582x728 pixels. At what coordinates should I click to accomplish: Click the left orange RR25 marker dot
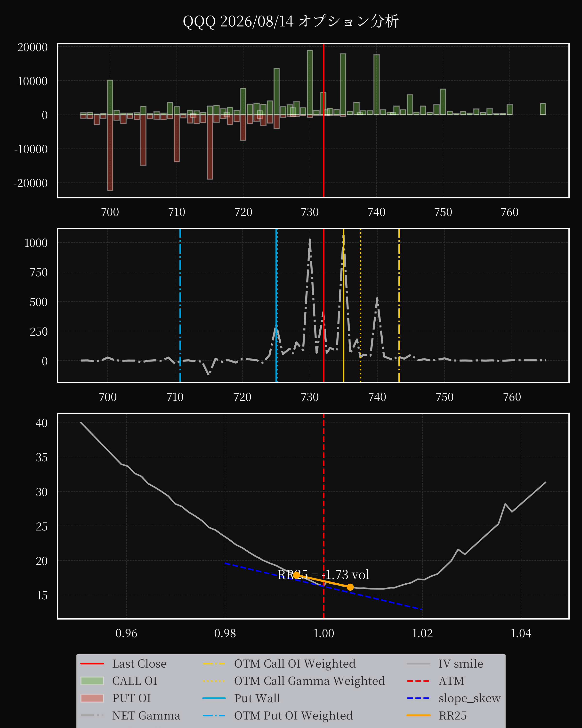(x=296, y=575)
